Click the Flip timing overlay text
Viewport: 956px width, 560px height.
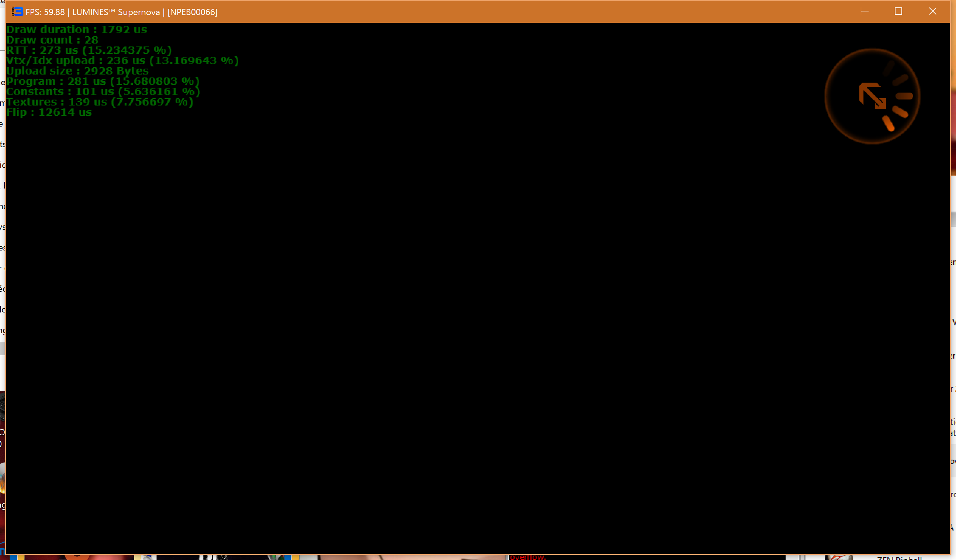49,112
